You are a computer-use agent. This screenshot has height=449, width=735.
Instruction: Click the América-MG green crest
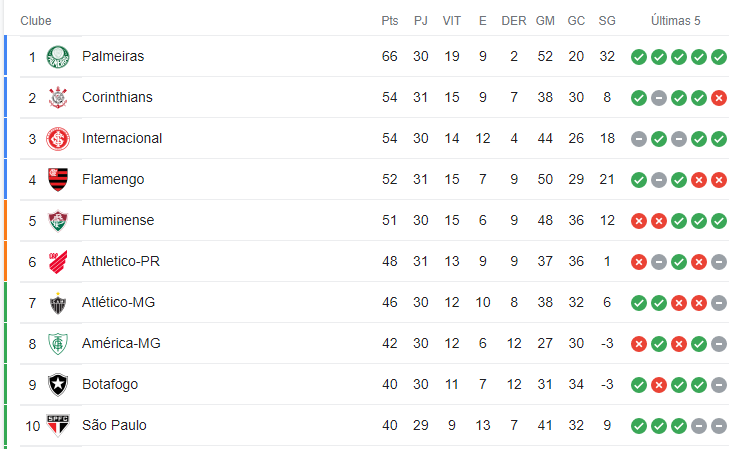[58, 344]
